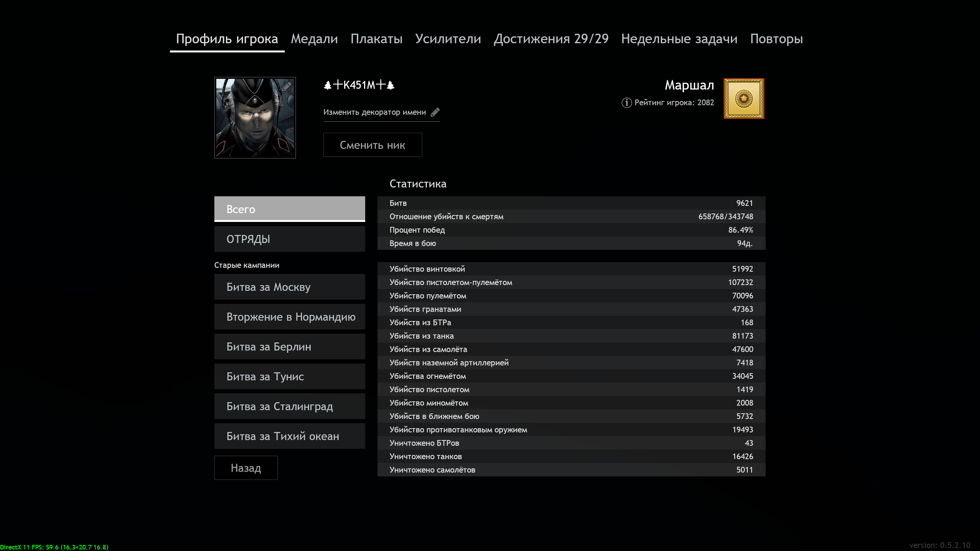Click Изменить декоратор имени link

(374, 112)
